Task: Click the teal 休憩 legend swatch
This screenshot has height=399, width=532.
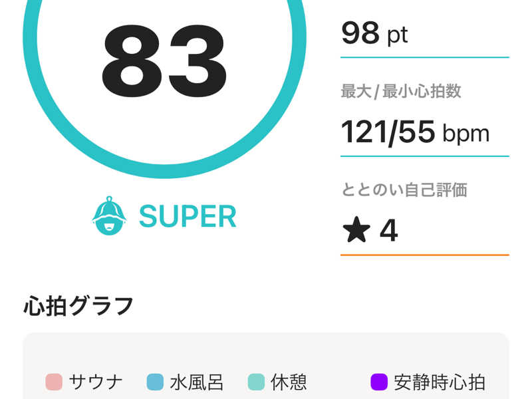Action: (256, 382)
